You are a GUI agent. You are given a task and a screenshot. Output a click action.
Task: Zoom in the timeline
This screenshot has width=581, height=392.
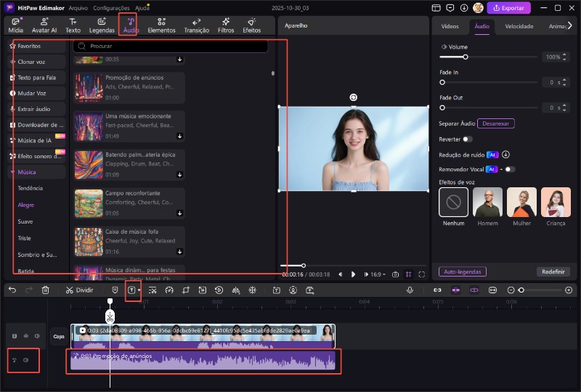point(569,290)
